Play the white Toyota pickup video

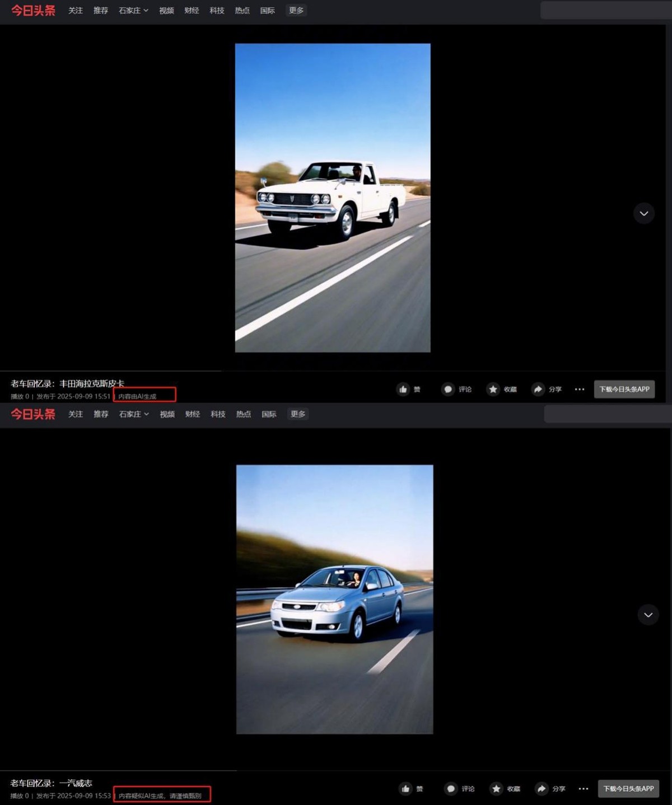coord(333,198)
